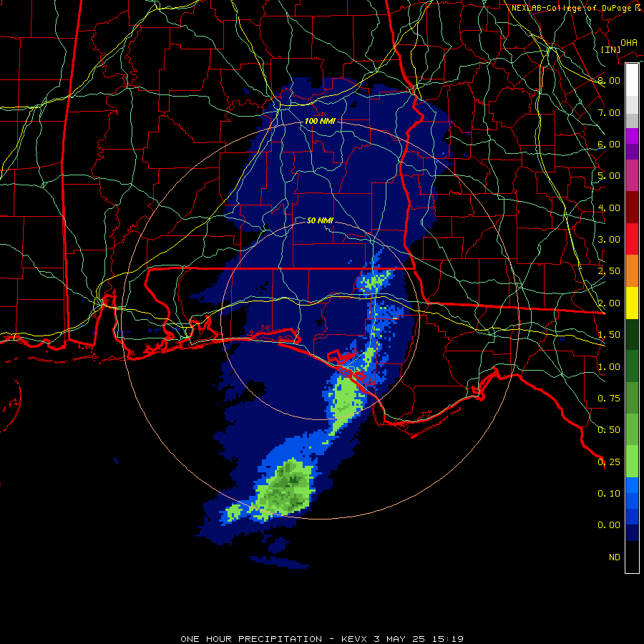
Task: Select the orange 2.50 legend swatch
Action: tap(632, 271)
